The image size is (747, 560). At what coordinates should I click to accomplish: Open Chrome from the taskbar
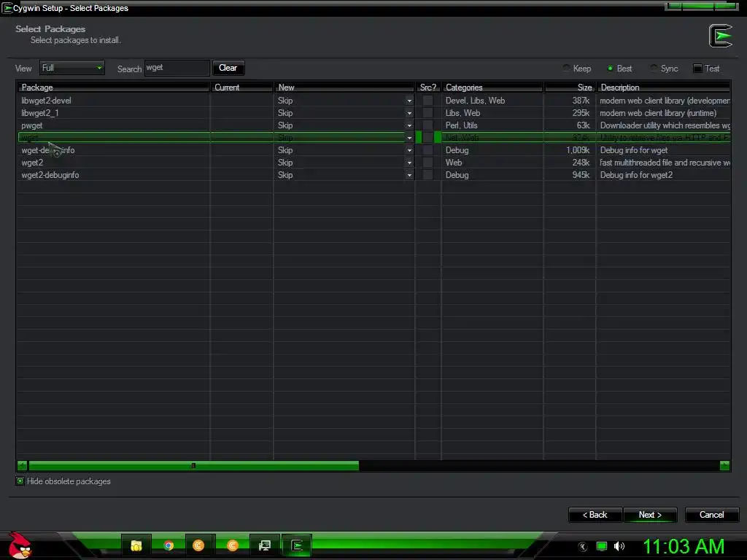169,545
